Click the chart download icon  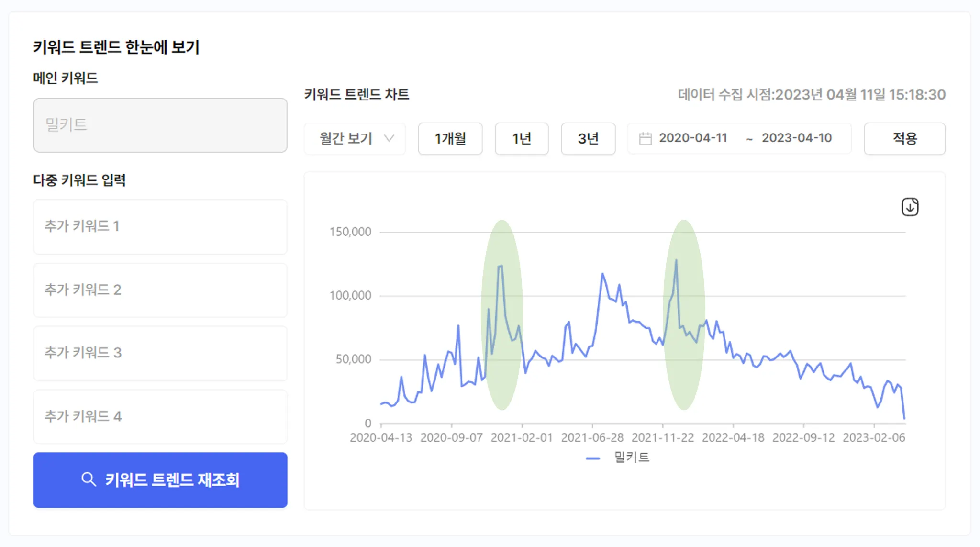click(x=910, y=207)
